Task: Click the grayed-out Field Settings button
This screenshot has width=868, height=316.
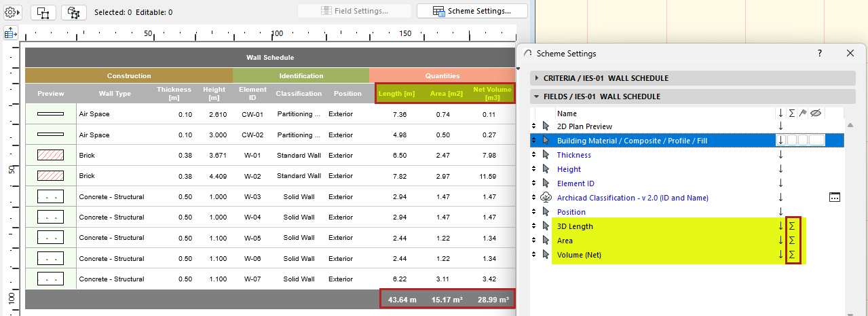Action: coord(354,11)
